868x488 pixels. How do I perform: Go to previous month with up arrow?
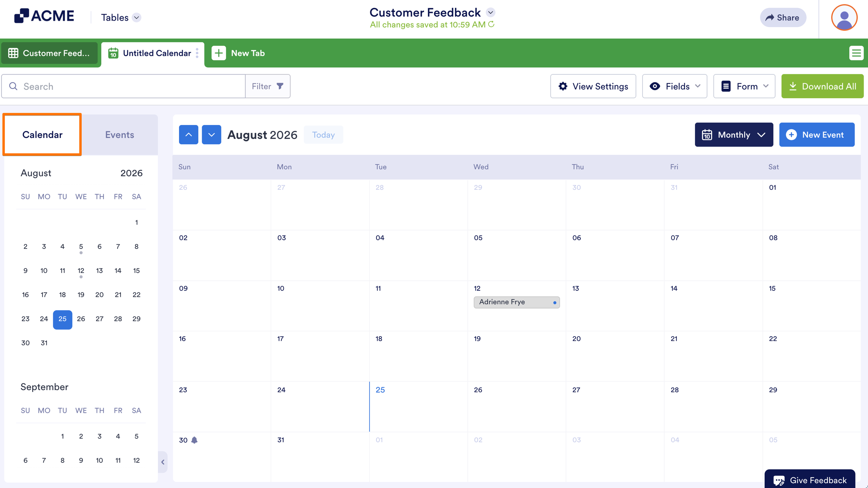189,135
